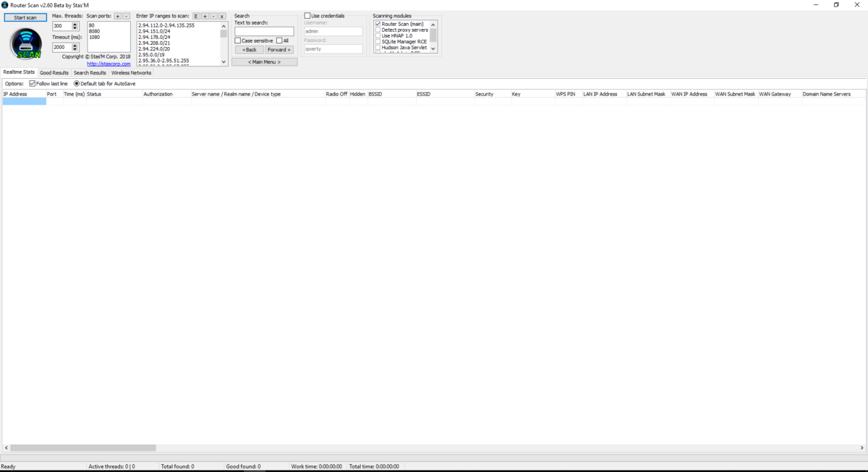Viewport: 868px width, 472px height.
Task: Click Server name / Realm name column header
Action: [x=258, y=94]
